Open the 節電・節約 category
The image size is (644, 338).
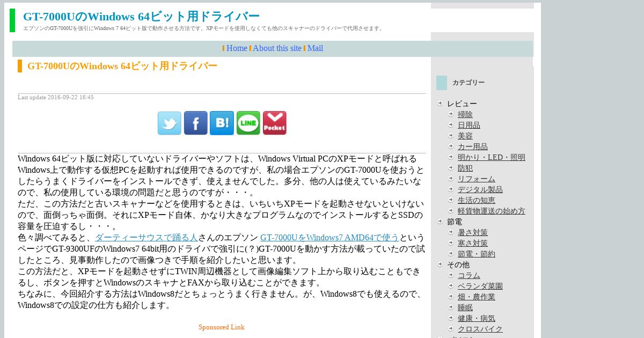477,254
